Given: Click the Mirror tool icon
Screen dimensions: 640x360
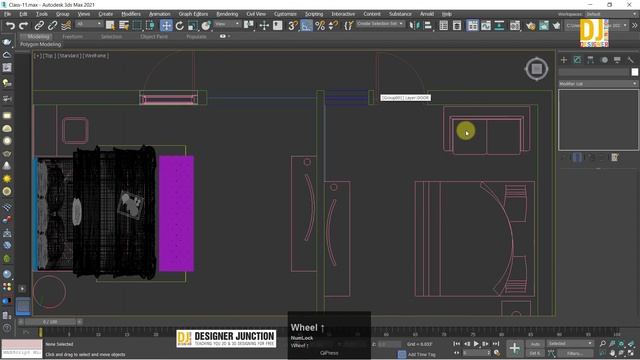Looking at the screenshot, I should coord(414,26).
